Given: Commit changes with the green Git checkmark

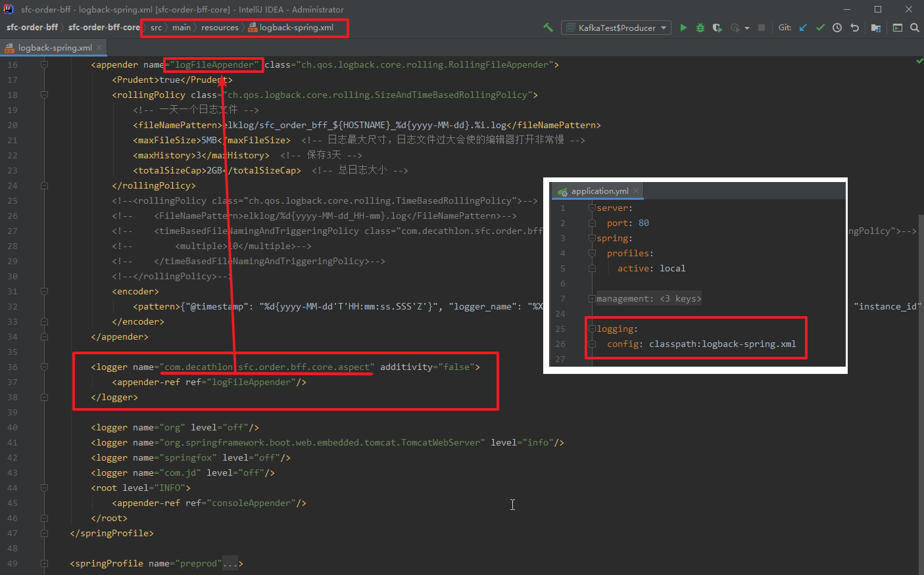Looking at the screenshot, I should coord(820,28).
